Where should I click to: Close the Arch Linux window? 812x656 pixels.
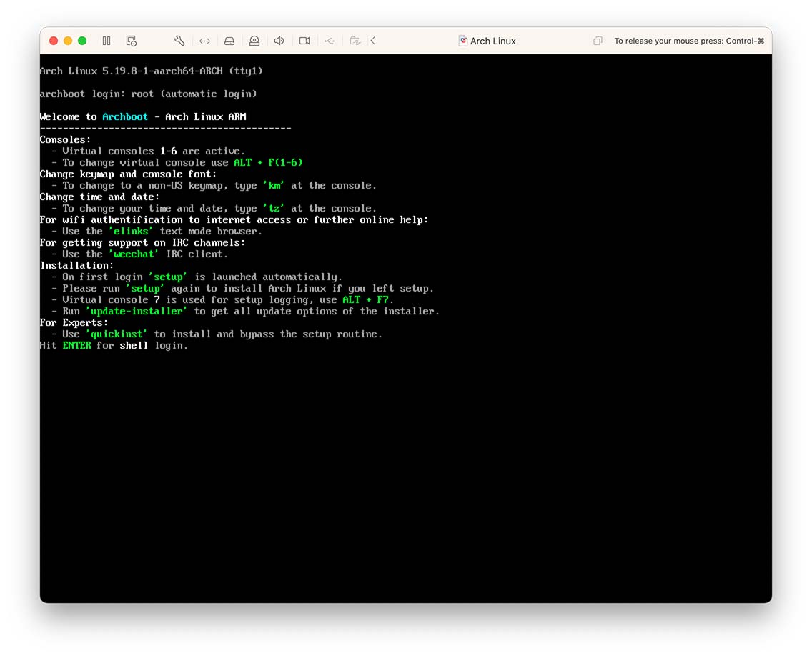point(54,41)
